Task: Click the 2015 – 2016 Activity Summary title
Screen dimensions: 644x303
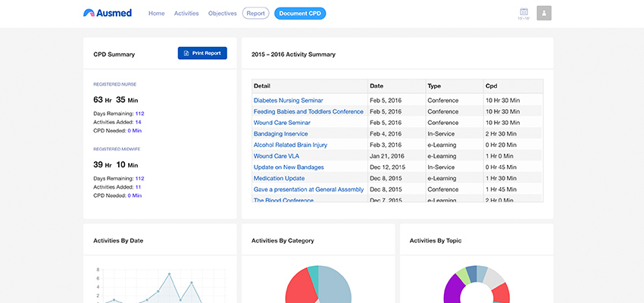Action: (293, 55)
